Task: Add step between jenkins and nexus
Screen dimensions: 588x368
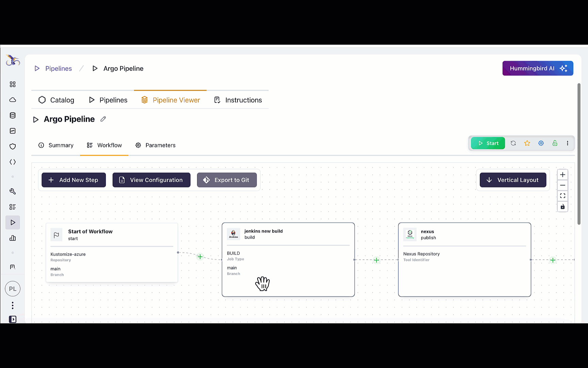Action: point(376,260)
